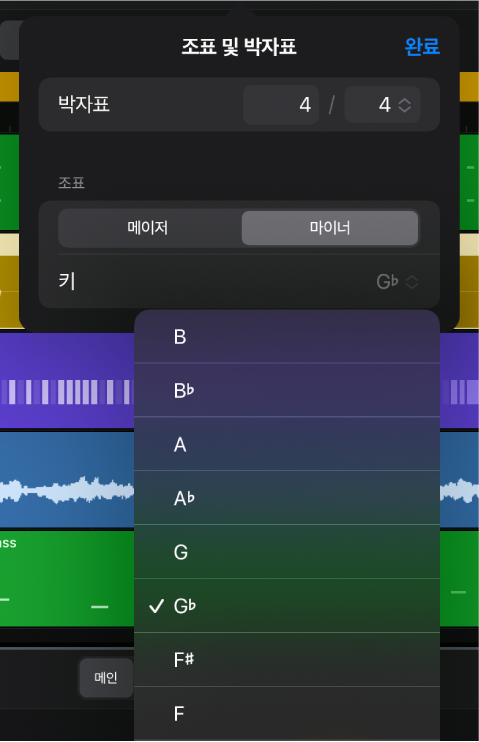Select F# in the key list

[287, 660]
